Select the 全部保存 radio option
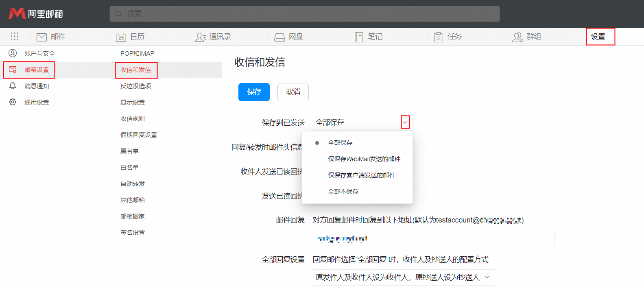644x288 pixels. 340,143
